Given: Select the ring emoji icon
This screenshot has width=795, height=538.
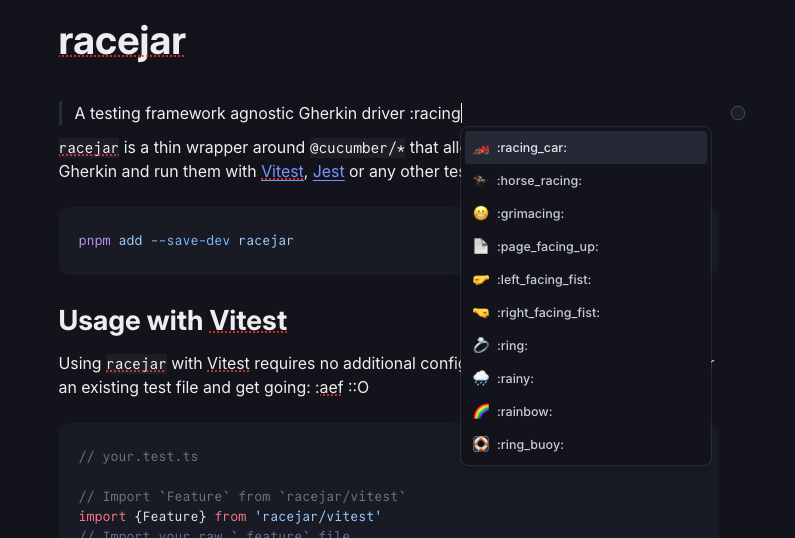Looking at the screenshot, I should (x=481, y=345).
